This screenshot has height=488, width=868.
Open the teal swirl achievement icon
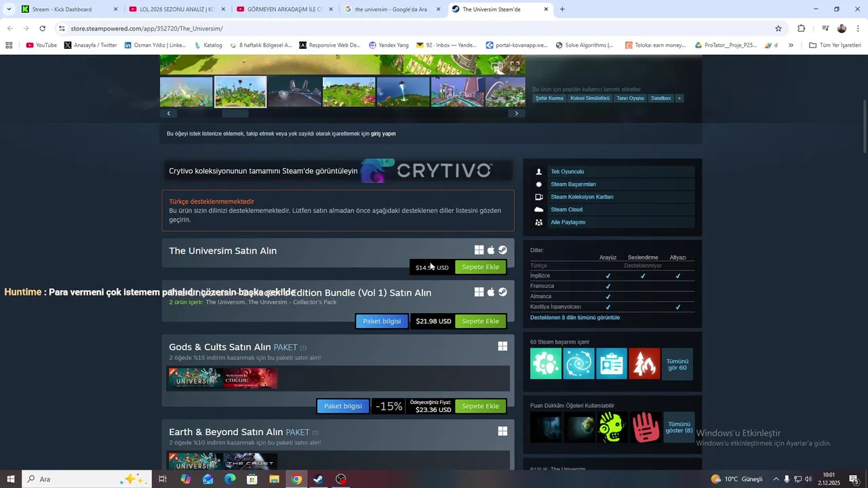pyautogui.click(x=578, y=364)
